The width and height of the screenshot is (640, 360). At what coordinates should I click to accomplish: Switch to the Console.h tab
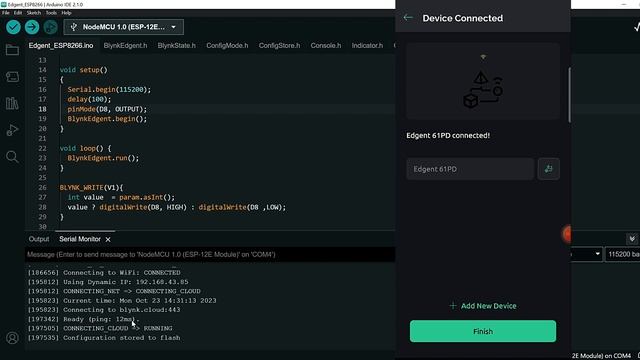coord(326,45)
